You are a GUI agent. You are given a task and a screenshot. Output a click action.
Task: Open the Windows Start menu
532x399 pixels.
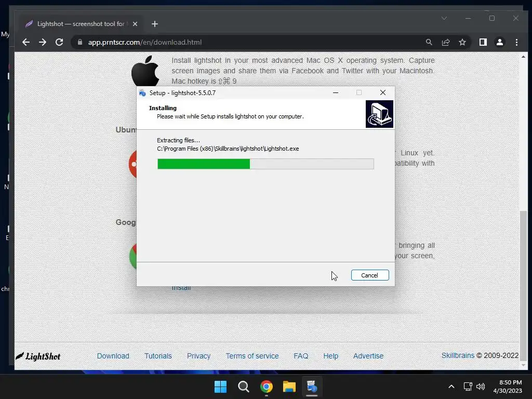point(220,387)
